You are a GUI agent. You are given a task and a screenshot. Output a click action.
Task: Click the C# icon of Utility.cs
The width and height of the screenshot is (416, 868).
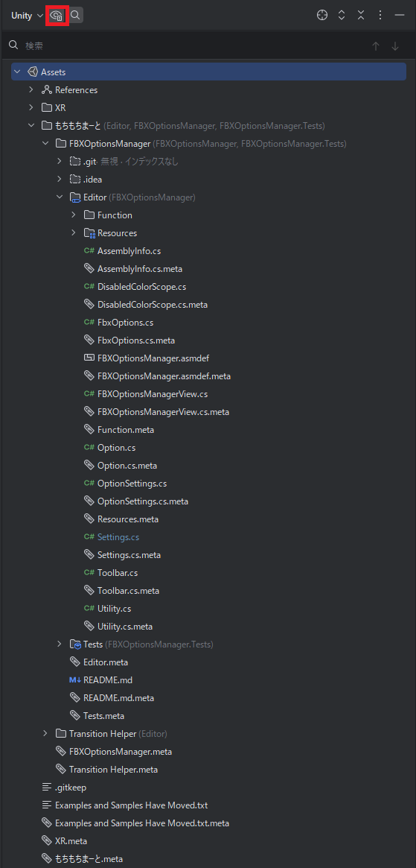89,609
